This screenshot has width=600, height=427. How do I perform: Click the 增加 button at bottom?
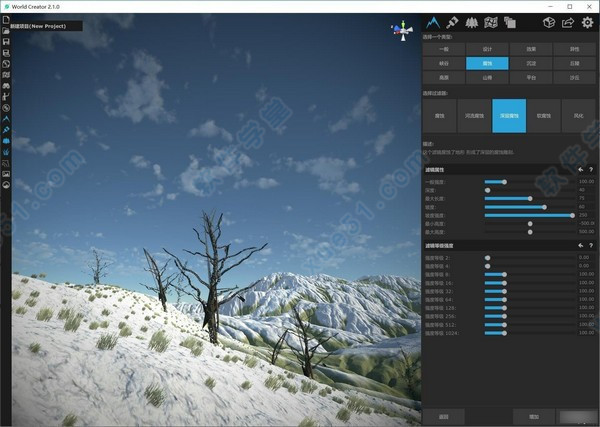click(534, 414)
